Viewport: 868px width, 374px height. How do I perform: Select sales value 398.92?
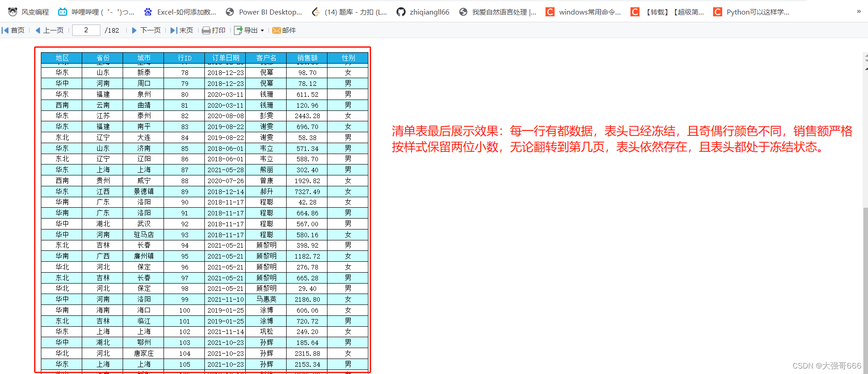[x=307, y=245]
